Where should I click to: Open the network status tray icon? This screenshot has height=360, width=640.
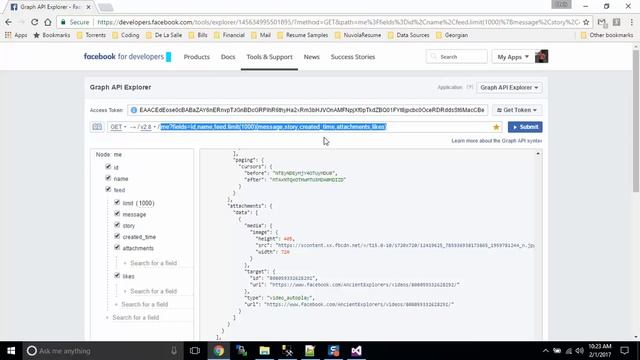coord(568,351)
